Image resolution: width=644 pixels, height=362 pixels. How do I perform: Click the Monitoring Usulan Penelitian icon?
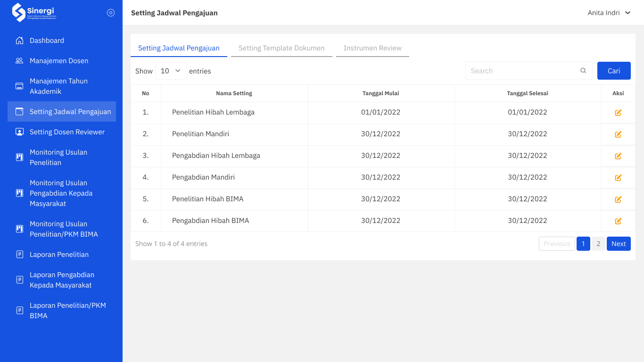pos(19,157)
